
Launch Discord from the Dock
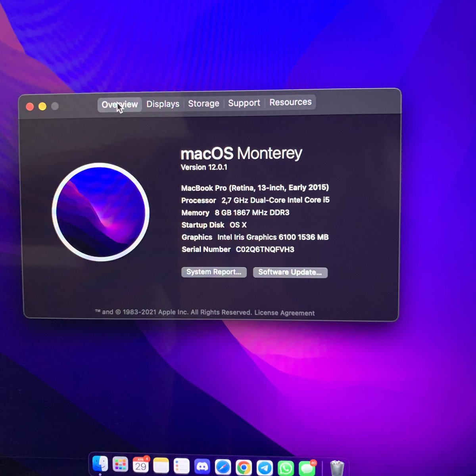[202, 467]
